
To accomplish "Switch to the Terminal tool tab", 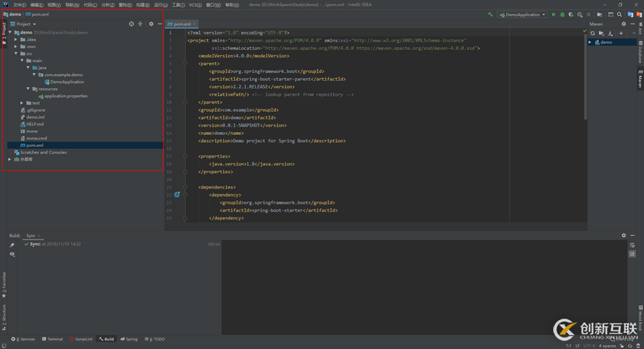I will tap(52, 339).
